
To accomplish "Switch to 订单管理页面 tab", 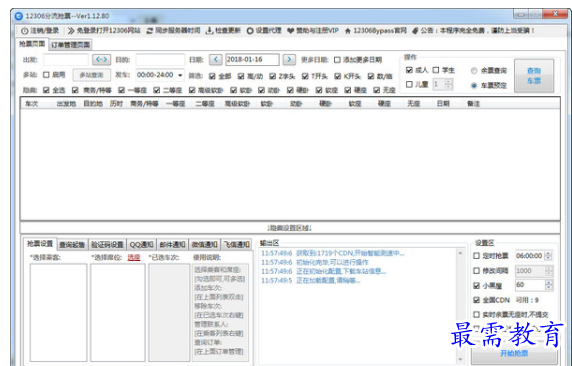I will (70, 45).
